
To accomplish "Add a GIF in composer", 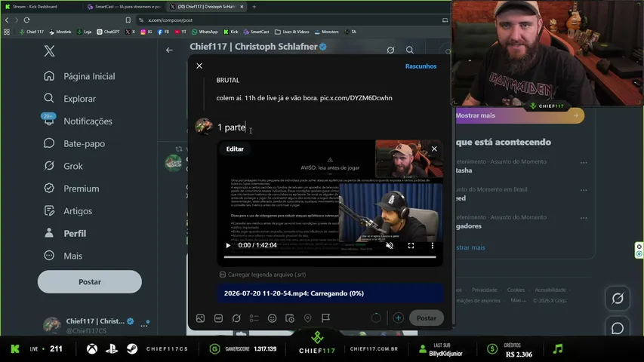I will pos(218,318).
